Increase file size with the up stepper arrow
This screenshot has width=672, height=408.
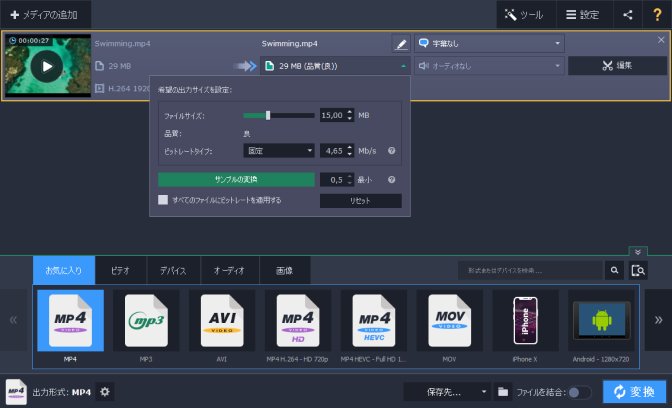[x=350, y=112]
